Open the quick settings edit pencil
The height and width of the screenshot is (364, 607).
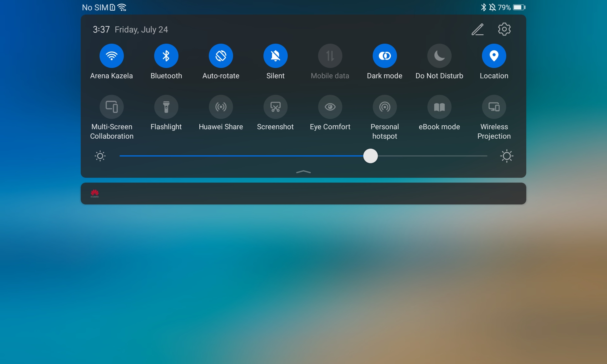click(477, 29)
